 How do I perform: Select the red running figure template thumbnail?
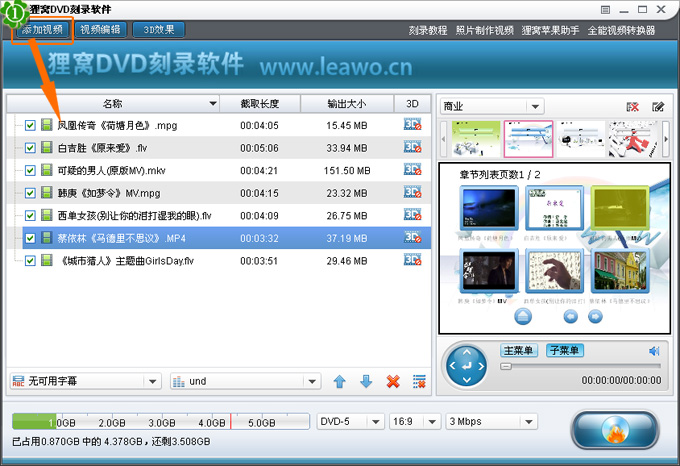(x=634, y=139)
